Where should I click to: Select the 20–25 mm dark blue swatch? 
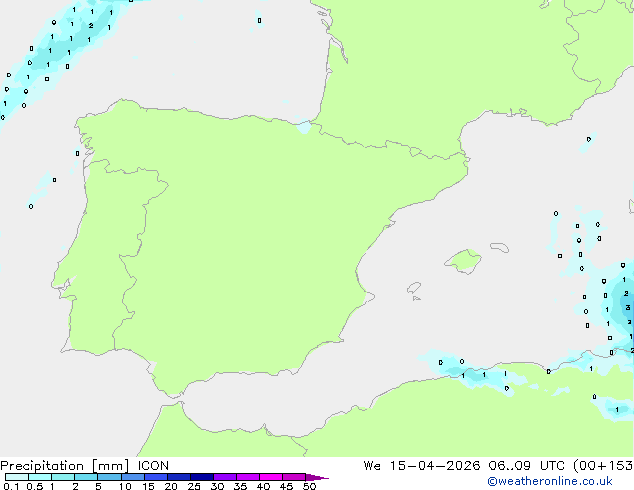click(179, 477)
